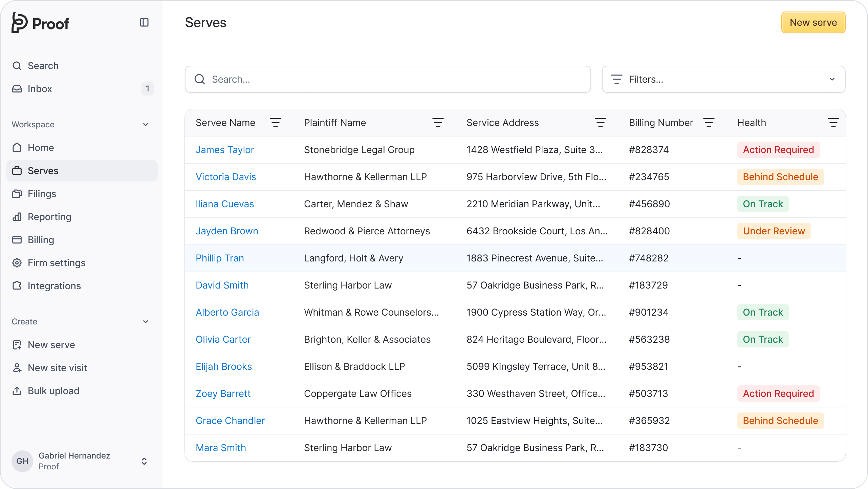The image size is (868, 489).
Task: Collapse the sidebar panel icon
Action: point(144,22)
